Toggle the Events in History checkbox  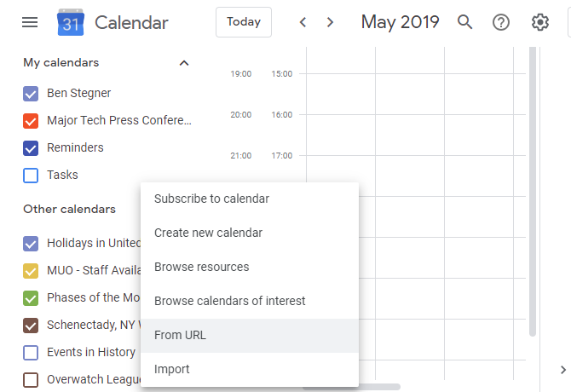coord(31,353)
